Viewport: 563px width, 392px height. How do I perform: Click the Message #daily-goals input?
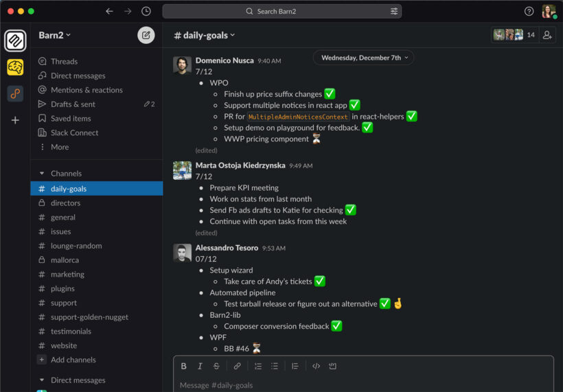point(363,385)
